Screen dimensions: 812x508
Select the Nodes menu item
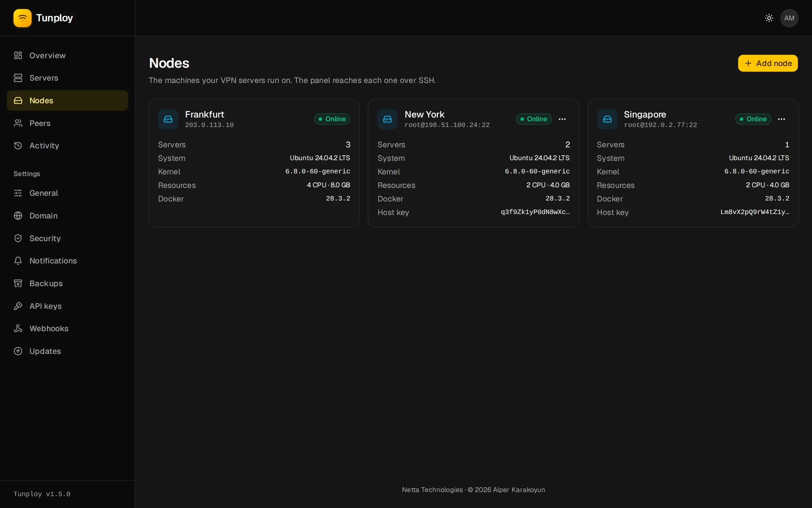tap(67, 101)
